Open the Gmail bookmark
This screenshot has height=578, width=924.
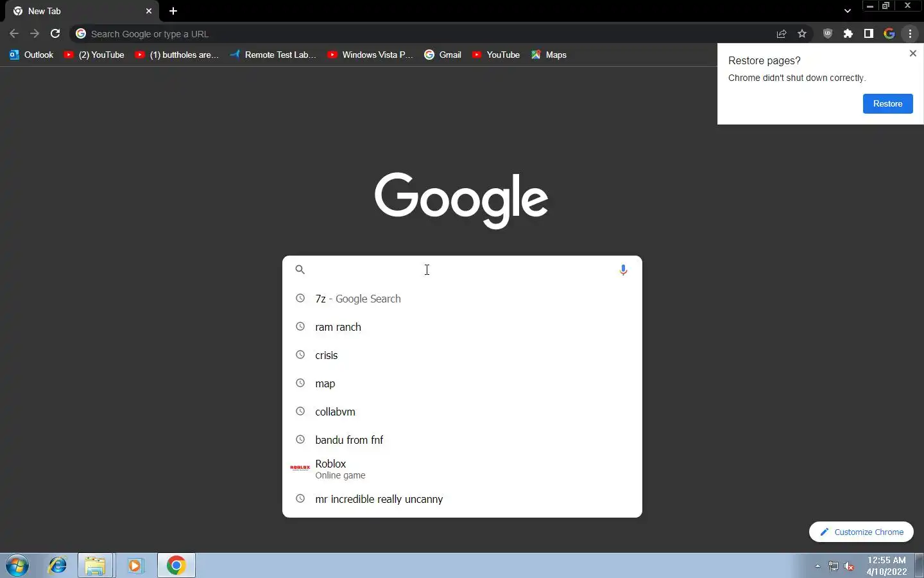click(x=443, y=55)
